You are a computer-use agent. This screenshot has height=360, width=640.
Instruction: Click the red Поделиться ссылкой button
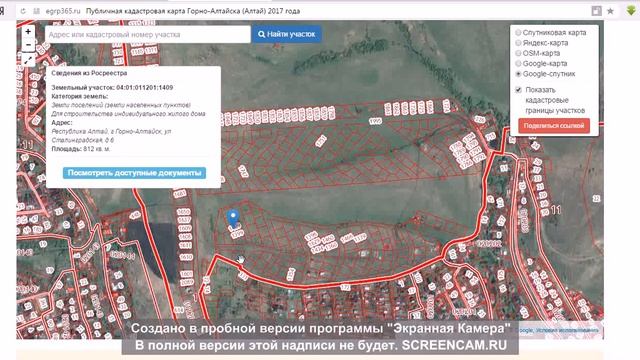(x=554, y=126)
